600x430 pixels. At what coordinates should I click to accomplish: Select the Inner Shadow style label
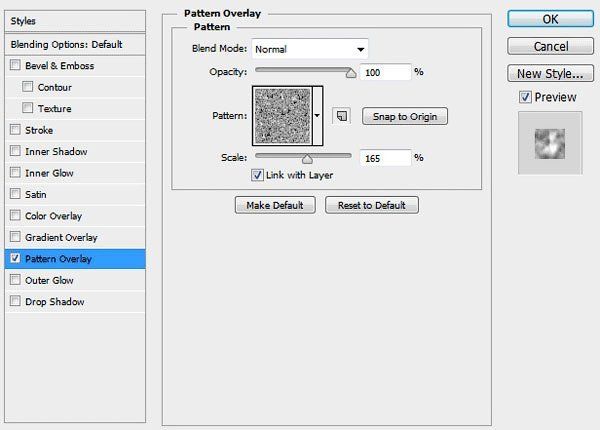[x=56, y=151]
